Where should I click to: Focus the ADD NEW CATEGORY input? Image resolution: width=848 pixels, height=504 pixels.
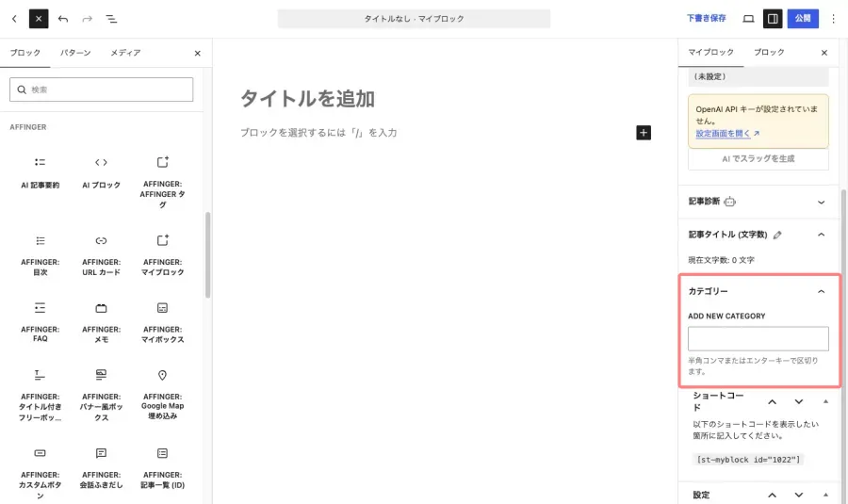pos(758,338)
